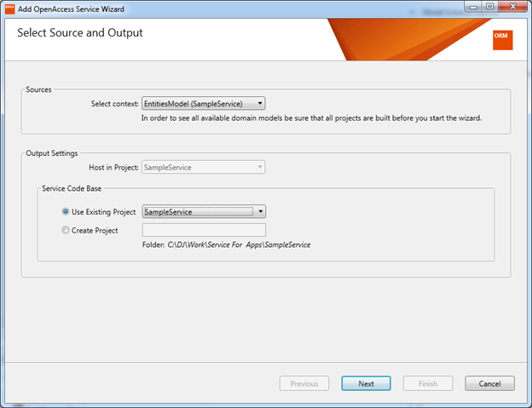Select the Use Existing Project radio option
This screenshot has height=408, width=532.
(66, 211)
